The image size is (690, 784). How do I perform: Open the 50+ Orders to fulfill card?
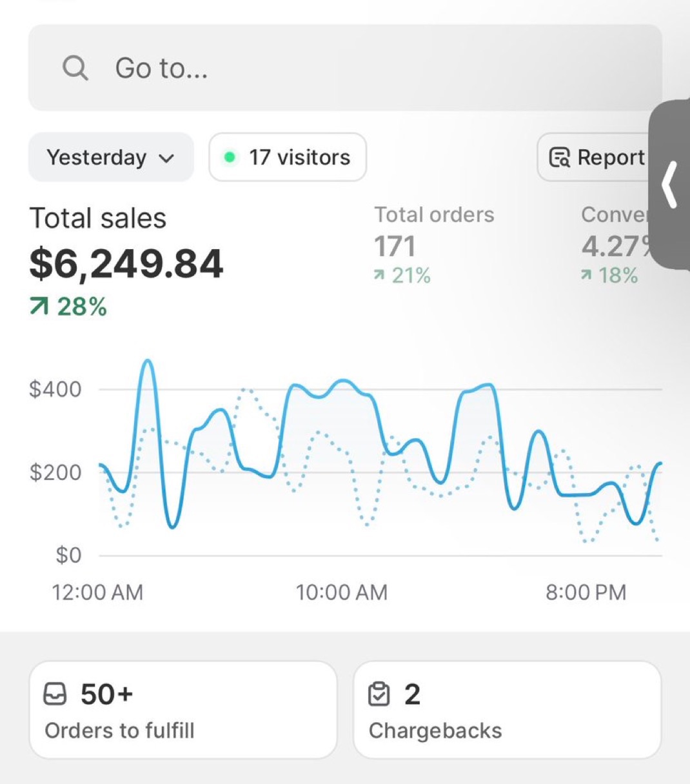click(183, 710)
